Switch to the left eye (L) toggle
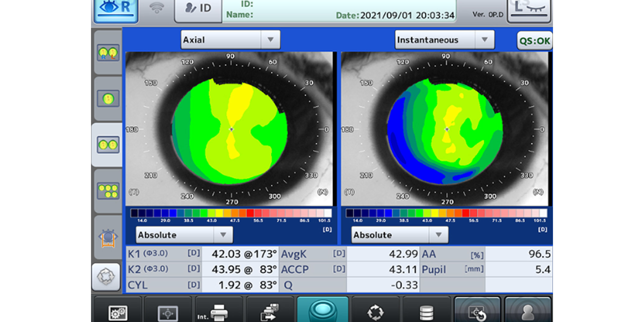This screenshot has height=322, width=644. 529,10
